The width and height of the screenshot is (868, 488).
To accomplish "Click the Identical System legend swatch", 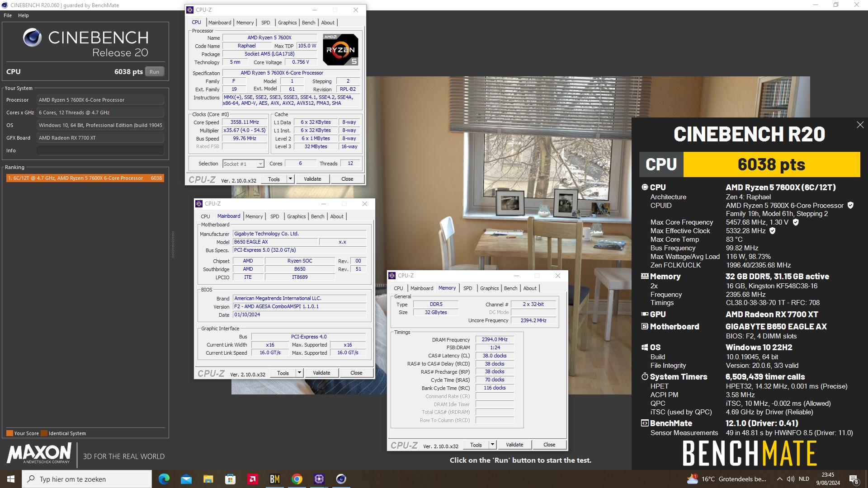I will click(44, 433).
